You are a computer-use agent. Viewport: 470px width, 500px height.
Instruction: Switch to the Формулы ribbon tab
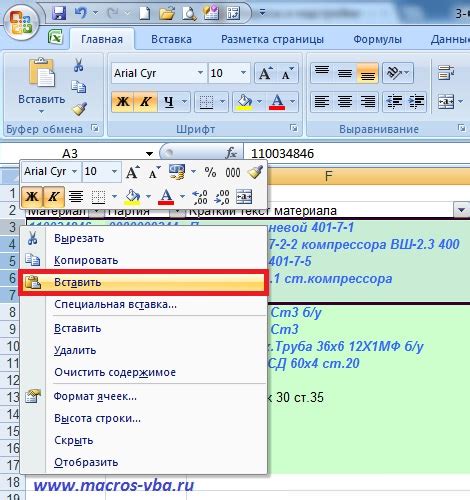pos(377,39)
